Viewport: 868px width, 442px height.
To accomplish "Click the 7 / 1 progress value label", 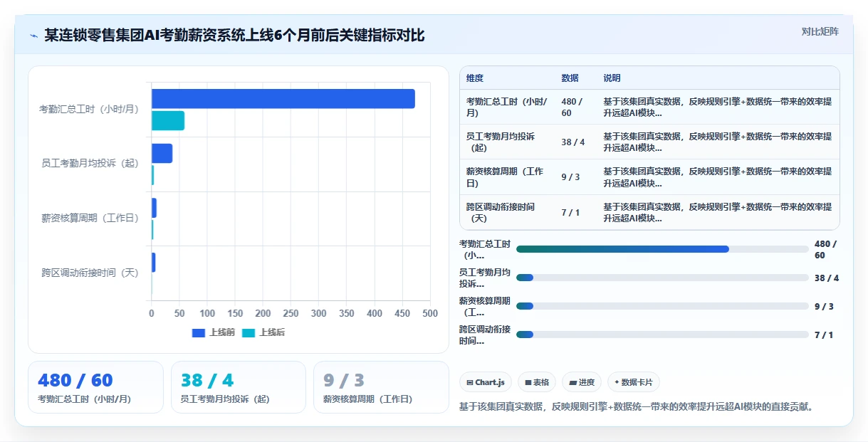I will [824, 335].
